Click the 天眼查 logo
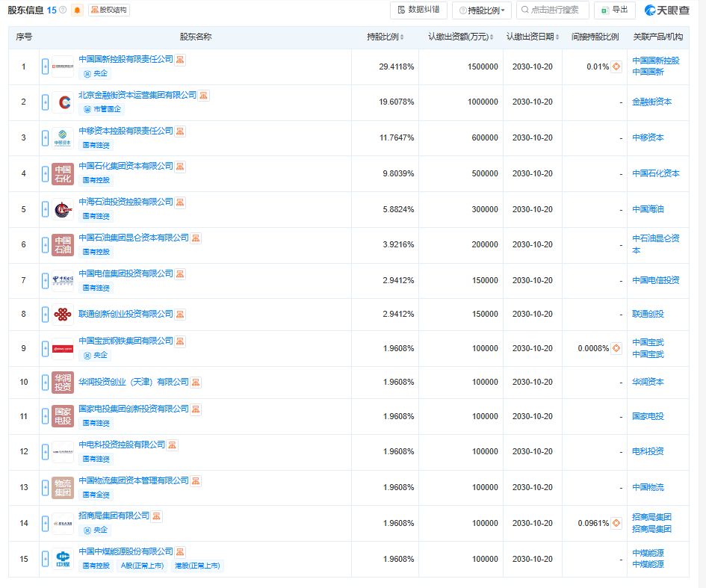 [667, 10]
